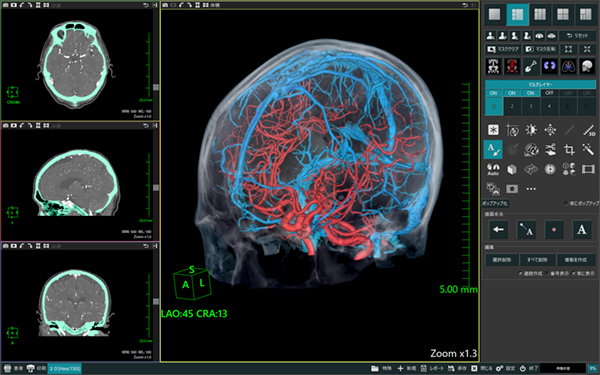
Task: Click the coronal pane slice slider handle
Action: coord(156,302)
